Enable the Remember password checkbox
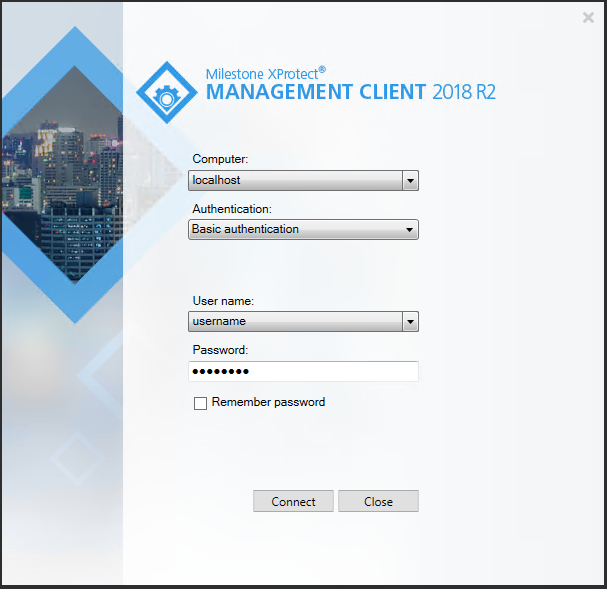607x589 pixels. (x=200, y=403)
